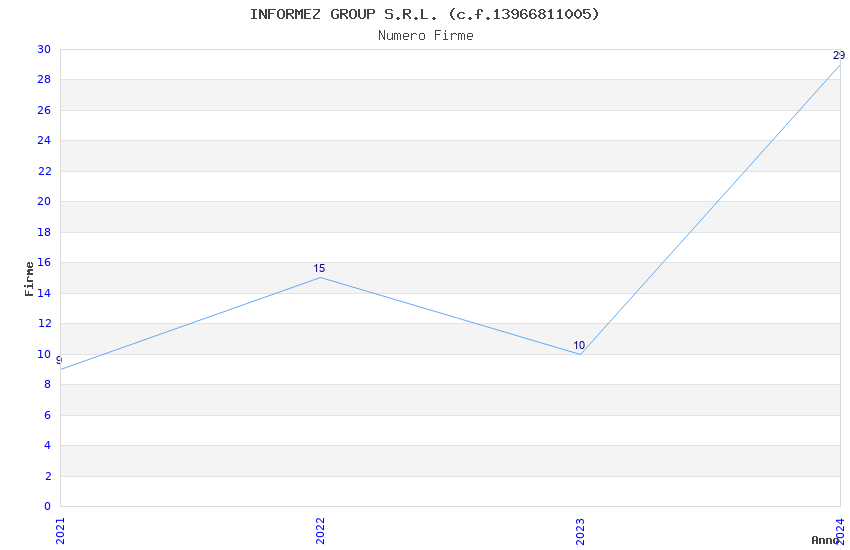Screen dimensions: 850x550
Task: Click y-axis tick label 26
Action: 44,111
